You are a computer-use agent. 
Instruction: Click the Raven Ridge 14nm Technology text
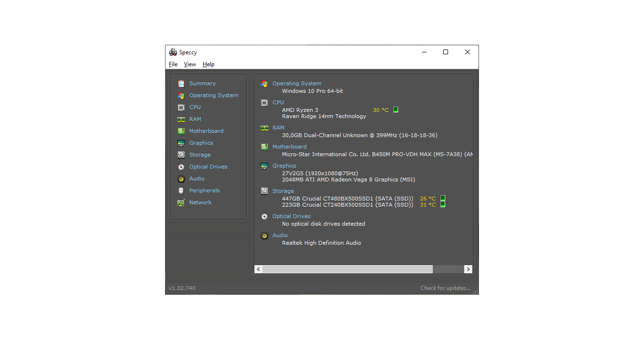324,116
